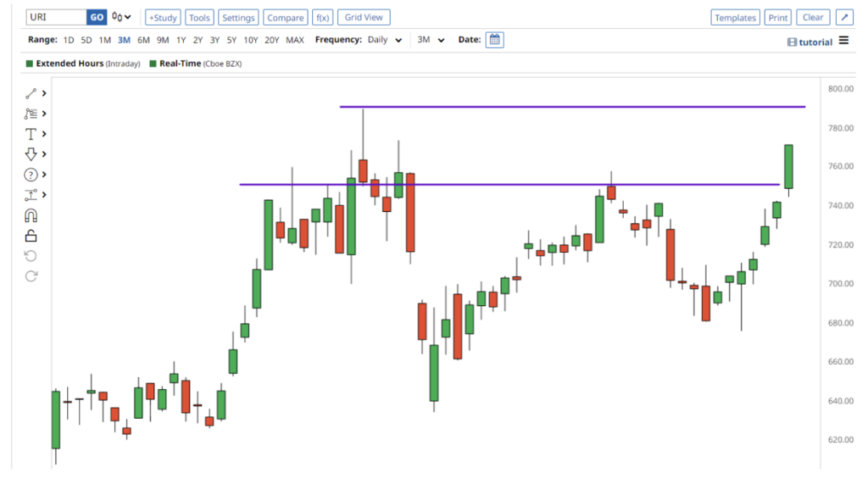
Task: Click the Compare button
Action: pyautogui.click(x=285, y=18)
